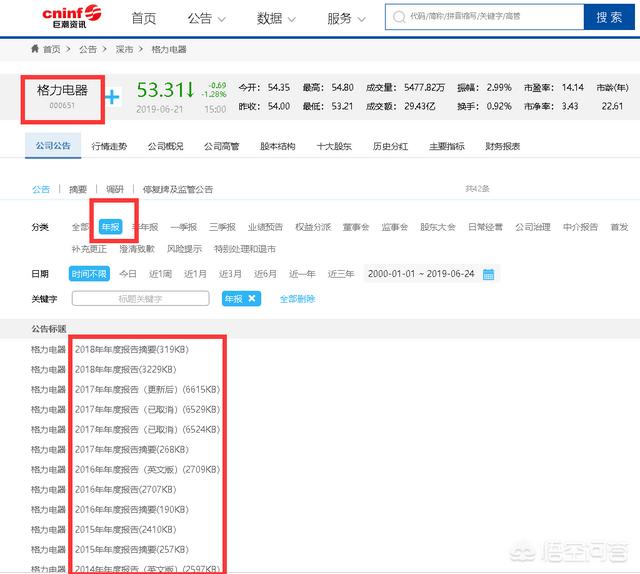640x574 pixels.
Task: Select 时间不限 date option
Action: point(89,274)
